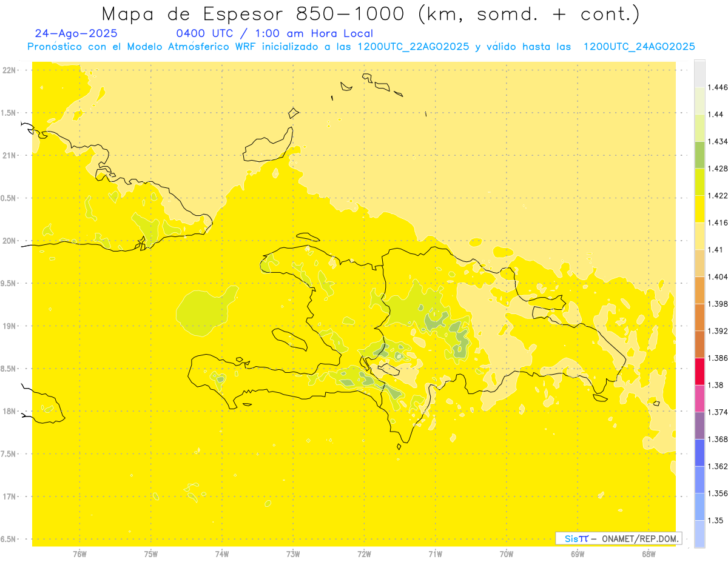Screen dimensions: 728x562
Task: Click the '76W' longitude label
Action: tap(79, 554)
